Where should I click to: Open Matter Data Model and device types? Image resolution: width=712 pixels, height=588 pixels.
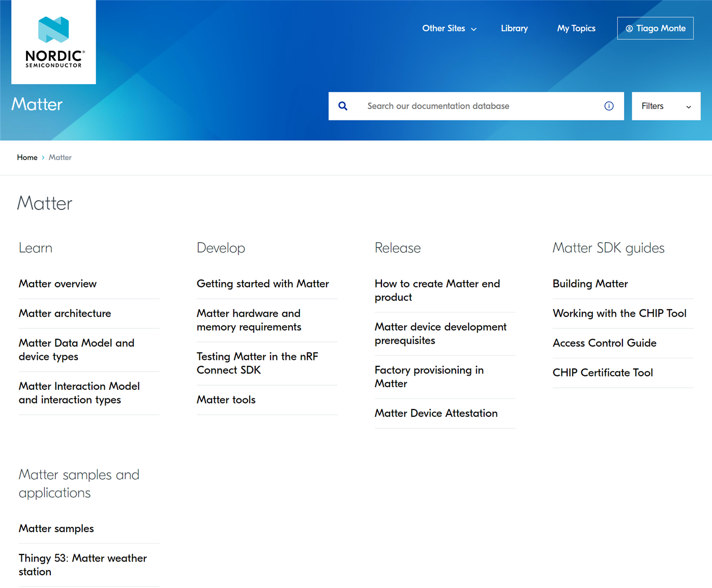(x=76, y=350)
